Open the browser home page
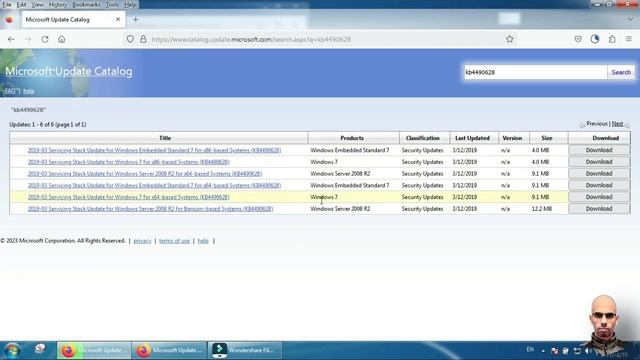The image size is (640, 360). (x=62, y=39)
